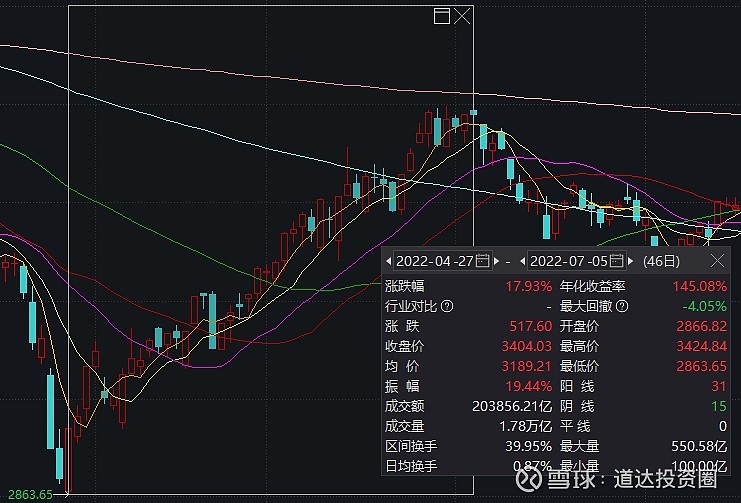Select the 收盘价 value 3404.03
Screen dimensions: 741x503
(x=526, y=347)
